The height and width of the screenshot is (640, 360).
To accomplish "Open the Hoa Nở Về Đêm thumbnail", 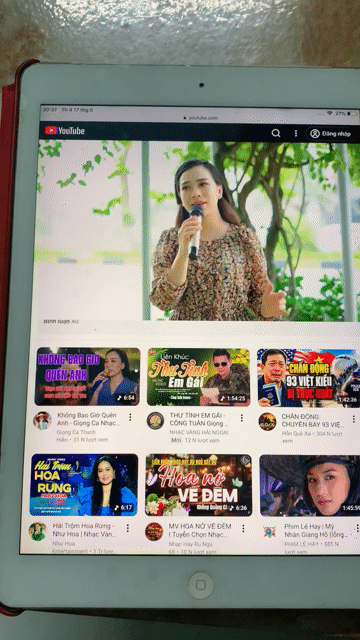I will pyautogui.click(x=198, y=485).
